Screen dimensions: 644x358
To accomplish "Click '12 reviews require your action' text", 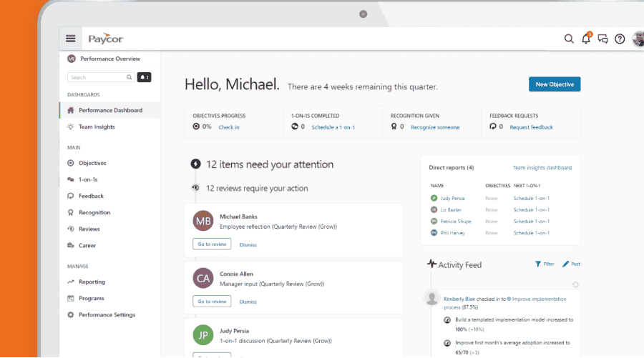I will tap(257, 188).
